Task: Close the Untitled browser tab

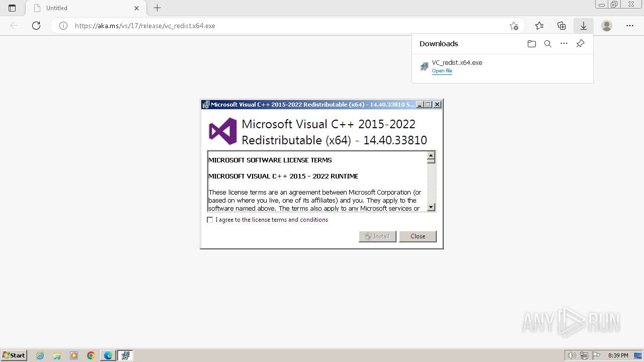Action: (137, 8)
